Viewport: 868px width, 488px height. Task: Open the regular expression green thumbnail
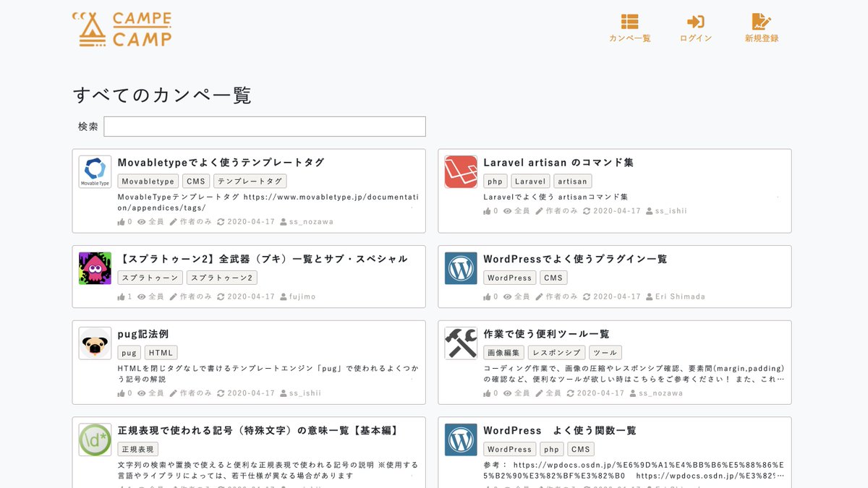pos(95,440)
